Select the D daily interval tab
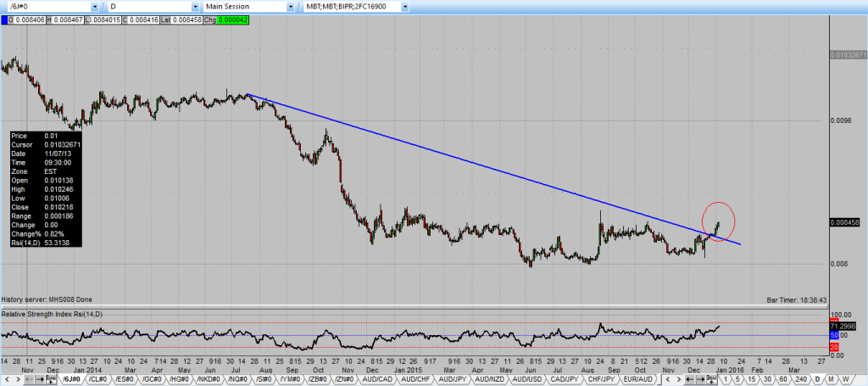Image resolution: width=868 pixels, height=386 pixels. tap(818, 379)
